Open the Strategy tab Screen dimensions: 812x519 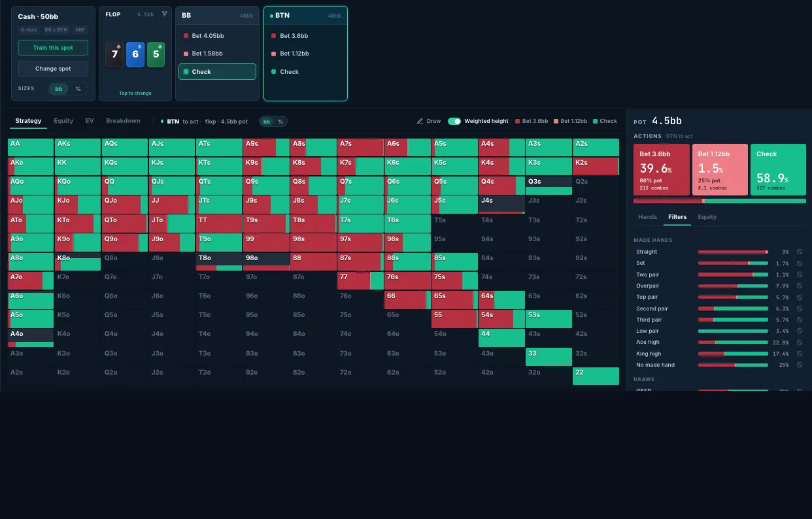(x=28, y=121)
